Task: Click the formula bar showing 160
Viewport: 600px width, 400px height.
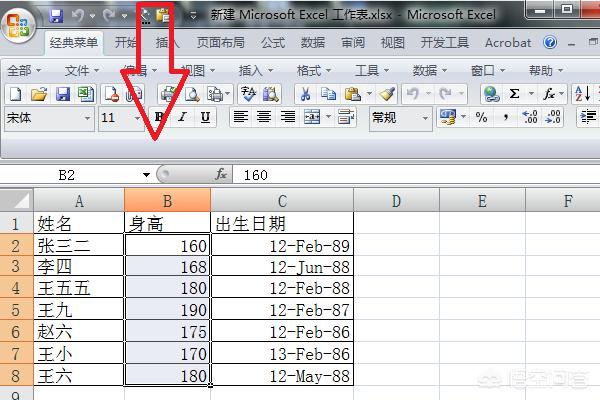Action: [x=416, y=175]
